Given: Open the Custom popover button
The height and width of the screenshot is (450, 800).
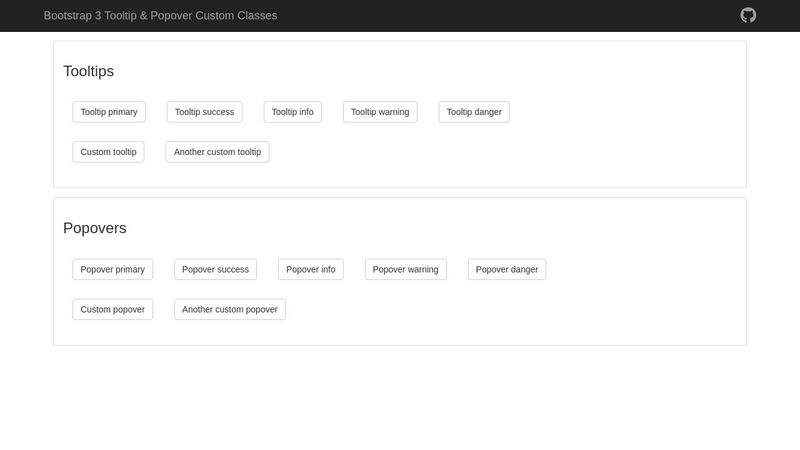Looking at the screenshot, I should pos(113,309).
